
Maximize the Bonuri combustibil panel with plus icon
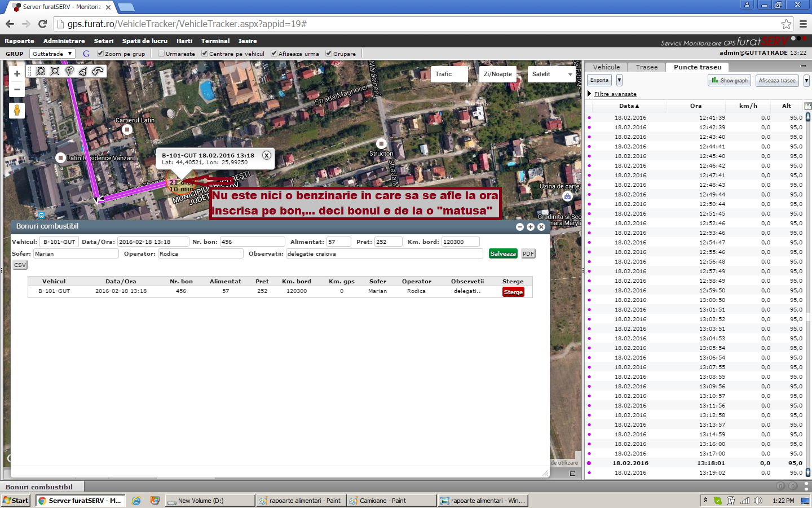click(531, 227)
